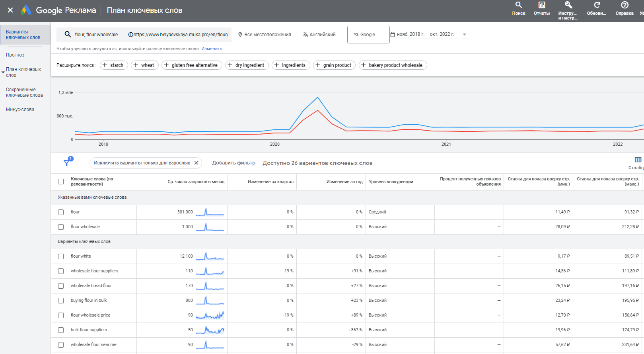Click the 'Изменить' link
Image resolution: width=644 pixels, height=354 pixels.
coord(212,49)
